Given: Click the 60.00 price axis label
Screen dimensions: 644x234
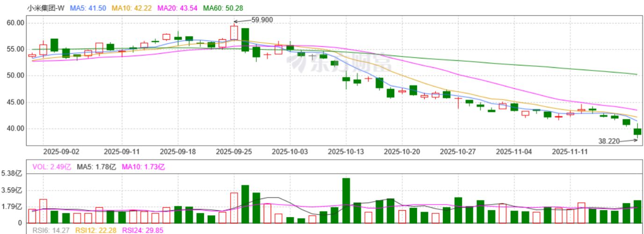Looking at the screenshot, I should pos(16,22).
